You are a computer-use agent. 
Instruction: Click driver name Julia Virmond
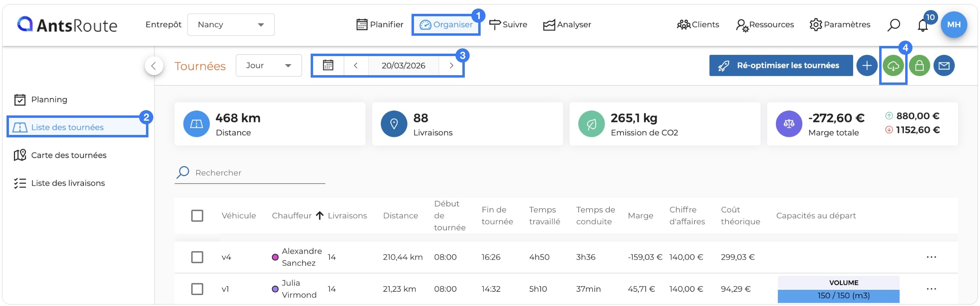click(x=299, y=289)
